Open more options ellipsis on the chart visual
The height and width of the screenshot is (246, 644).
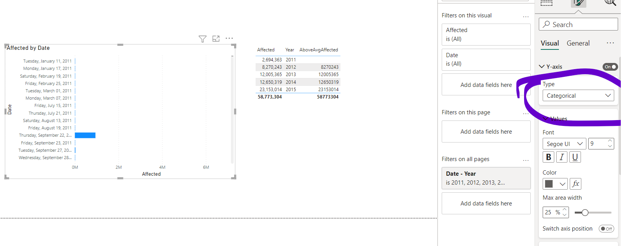[229, 38]
